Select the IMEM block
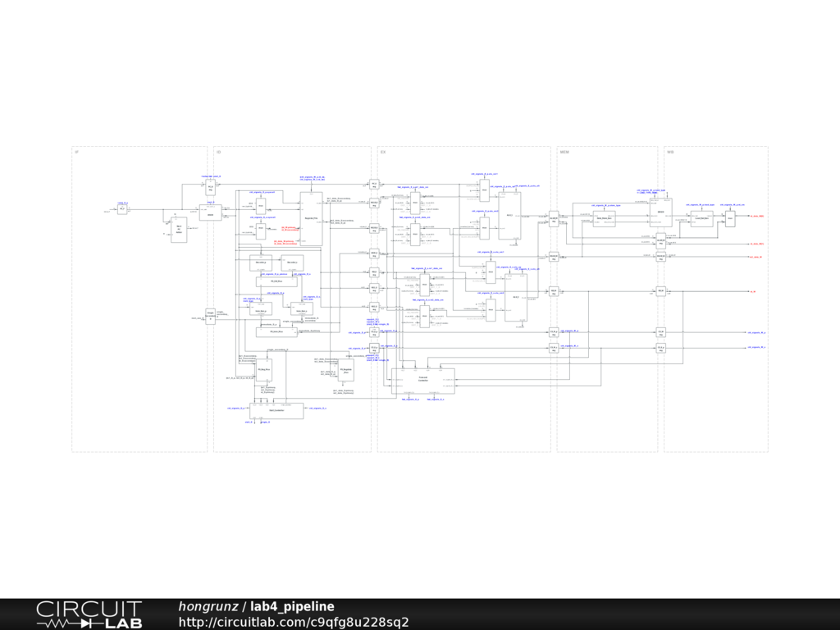Image resolution: width=840 pixels, height=630 pixels. click(x=210, y=212)
